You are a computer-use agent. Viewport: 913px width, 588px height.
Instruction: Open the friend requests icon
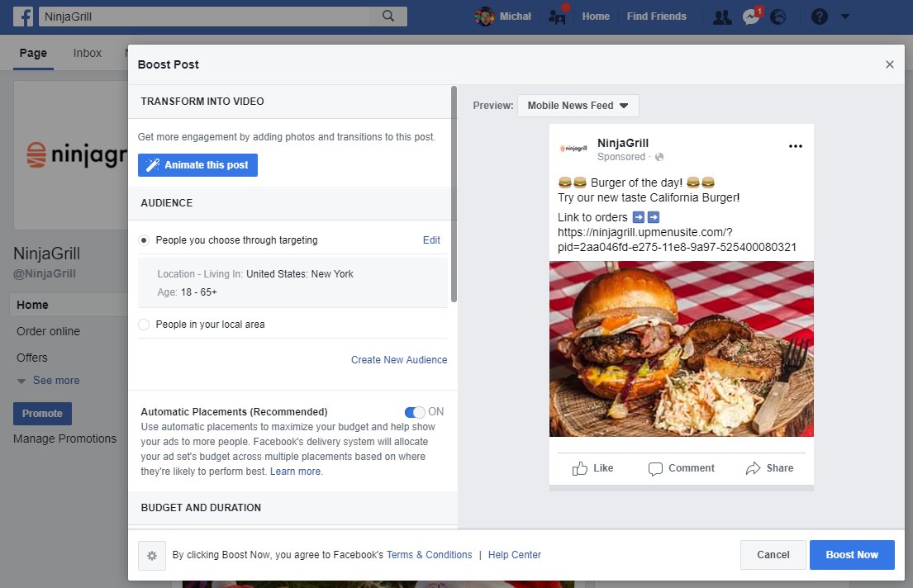(x=722, y=17)
